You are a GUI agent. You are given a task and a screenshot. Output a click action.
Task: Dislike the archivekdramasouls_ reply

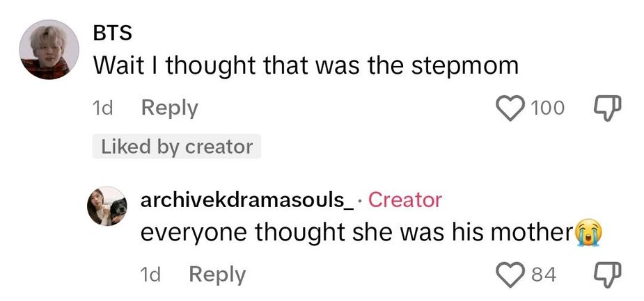tap(605, 275)
